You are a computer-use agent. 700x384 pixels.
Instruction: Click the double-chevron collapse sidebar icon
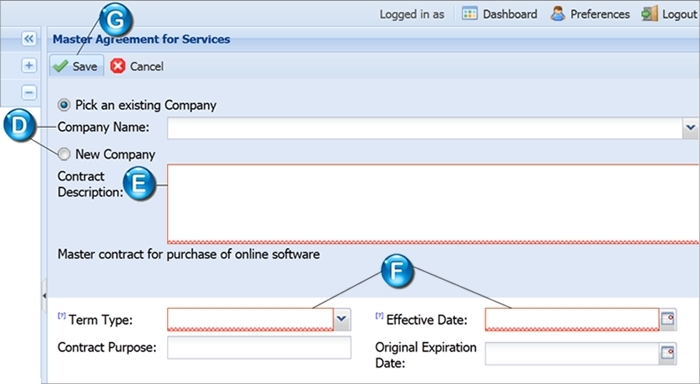(29, 39)
